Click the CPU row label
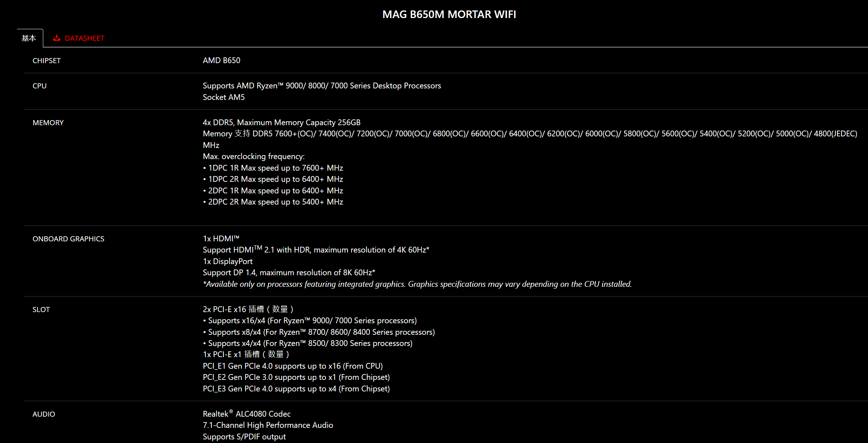 [x=39, y=86]
